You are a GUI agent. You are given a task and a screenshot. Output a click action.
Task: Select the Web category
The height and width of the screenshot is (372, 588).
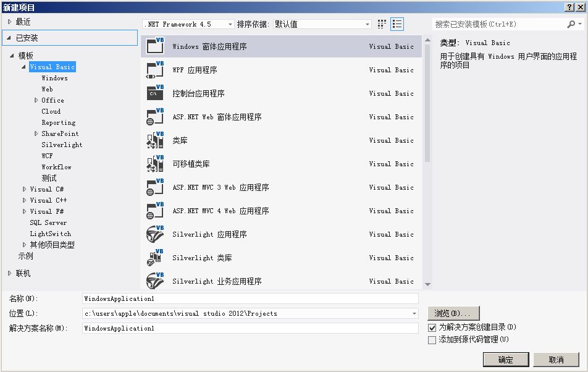[47, 89]
